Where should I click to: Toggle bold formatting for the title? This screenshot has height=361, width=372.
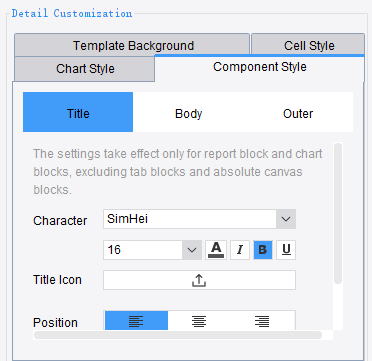[x=263, y=250]
